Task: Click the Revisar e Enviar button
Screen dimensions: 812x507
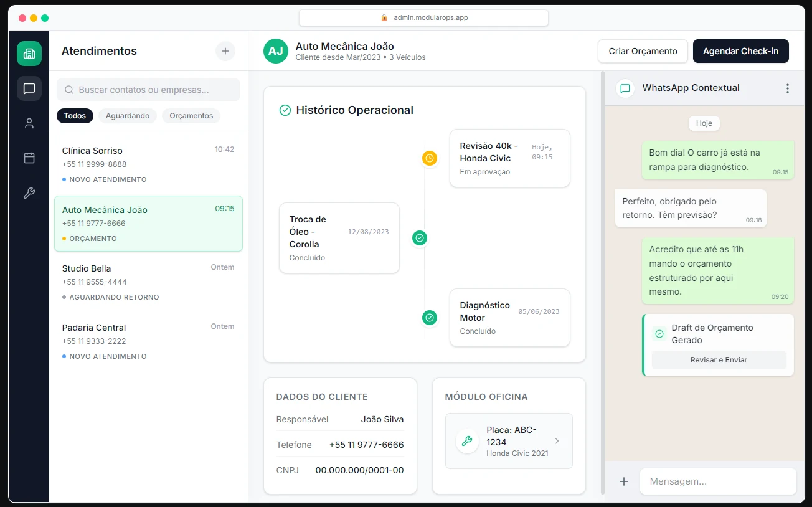Action: 719,360
